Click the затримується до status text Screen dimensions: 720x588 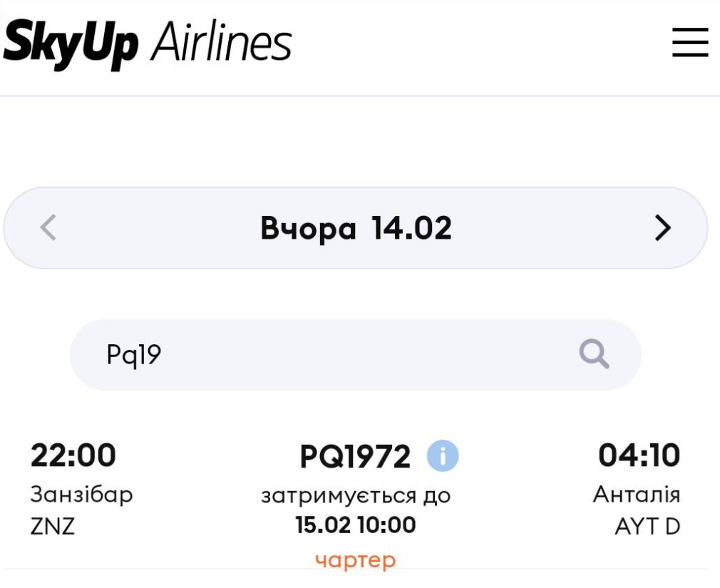[x=356, y=496]
